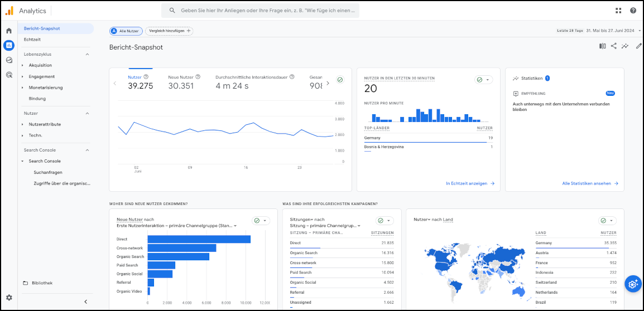Click the Germany row in Top-Länder
Viewport: 644px width, 311px height.
pos(429,138)
